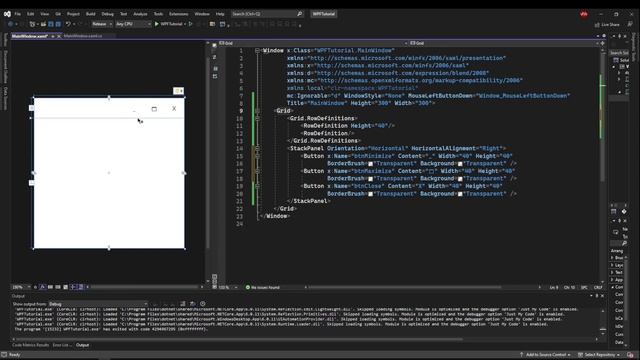
Task: Open XAML editor zoom level dropdown
Action: pos(228,287)
